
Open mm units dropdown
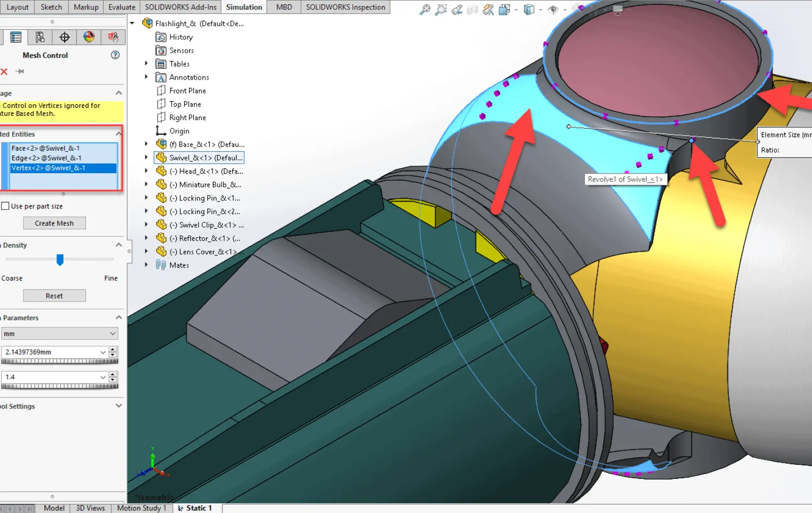[x=60, y=333]
